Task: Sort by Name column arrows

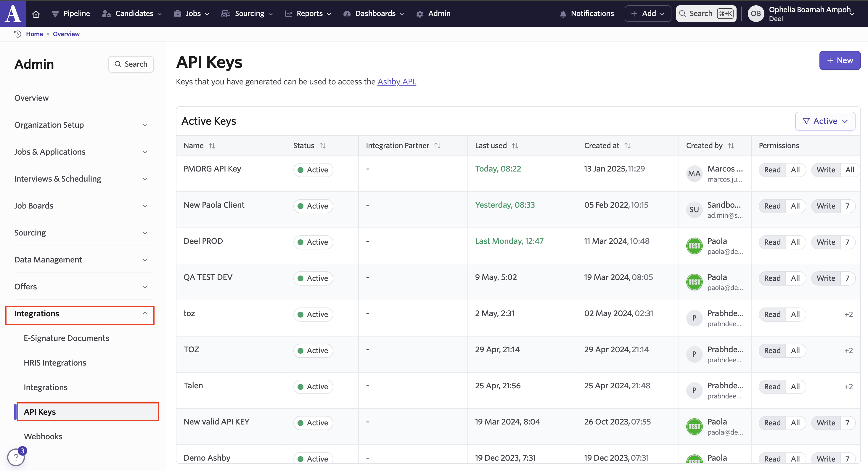Action: pos(212,146)
